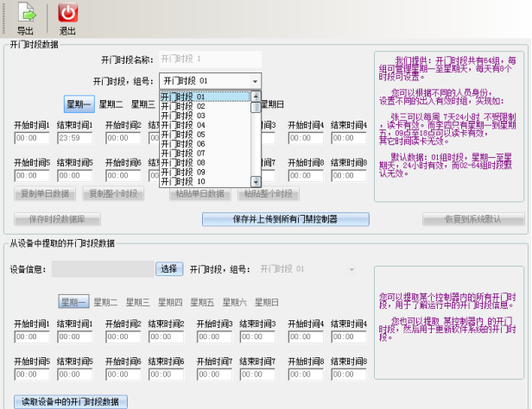The width and height of the screenshot is (532, 409).
Task: Select 星期四 in the device data section
Action: [x=170, y=302]
